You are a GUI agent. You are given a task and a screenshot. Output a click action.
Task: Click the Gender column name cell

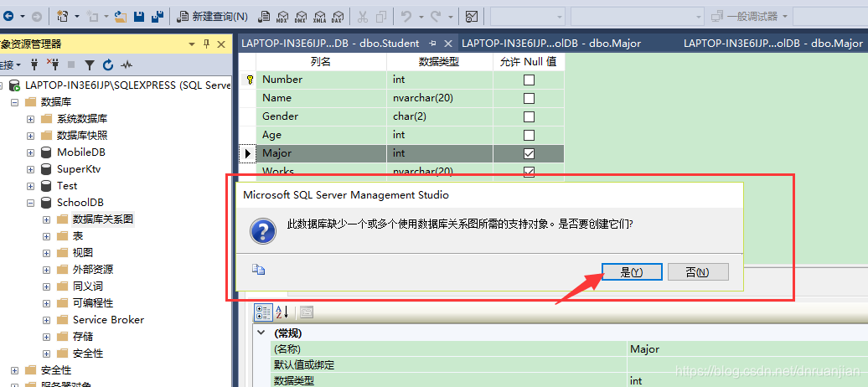pyautogui.click(x=322, y=116)
